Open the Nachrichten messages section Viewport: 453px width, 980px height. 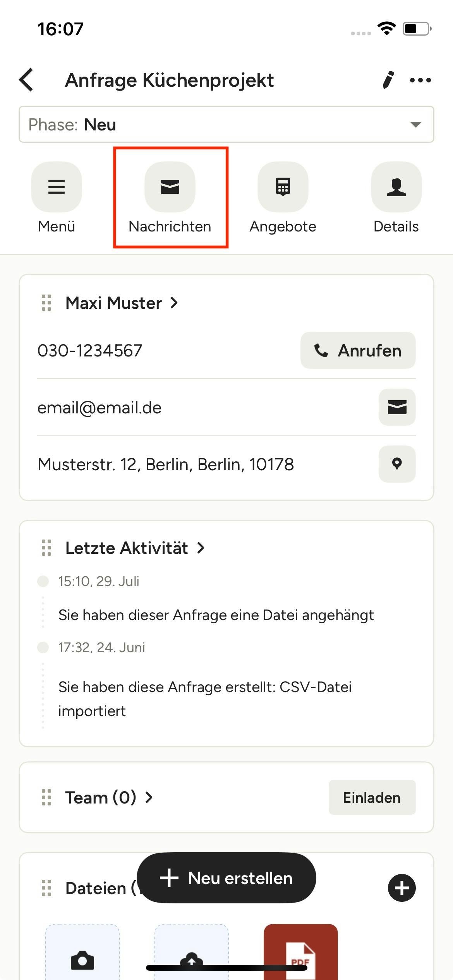click(x=170, y=187)
